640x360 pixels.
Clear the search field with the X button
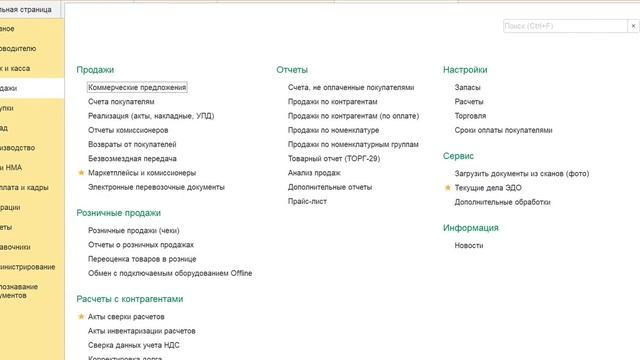[633, 26]
